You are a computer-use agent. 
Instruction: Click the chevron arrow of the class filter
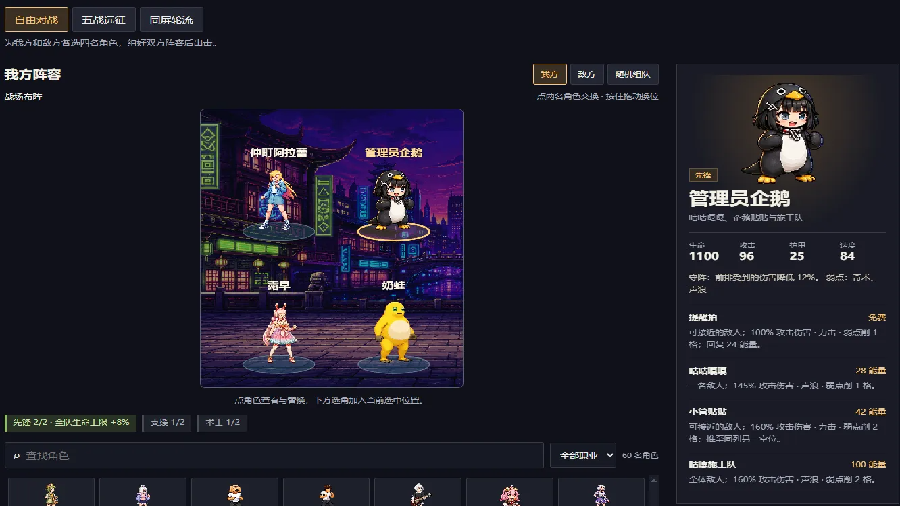(x=609, y=456)
